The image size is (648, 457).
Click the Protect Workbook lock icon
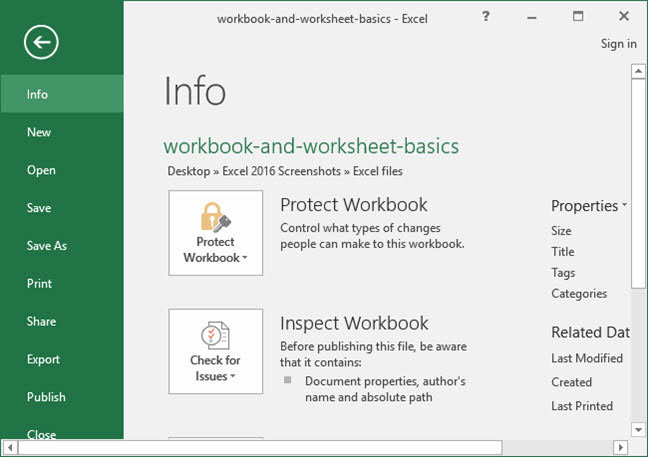(x=215, y=217)
